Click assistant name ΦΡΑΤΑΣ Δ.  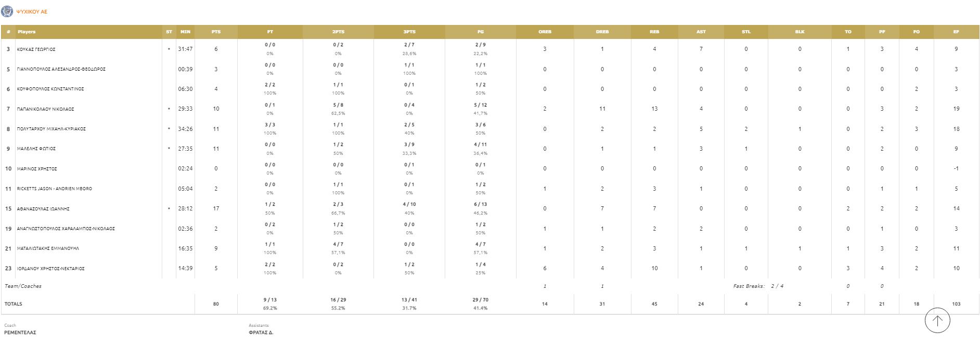[261, 333]
